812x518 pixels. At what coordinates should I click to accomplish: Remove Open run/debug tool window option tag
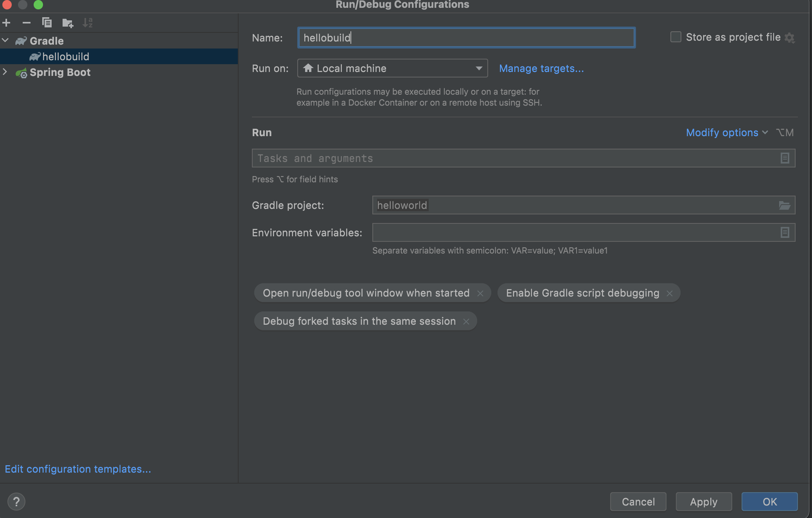click(x=480, y=293)
